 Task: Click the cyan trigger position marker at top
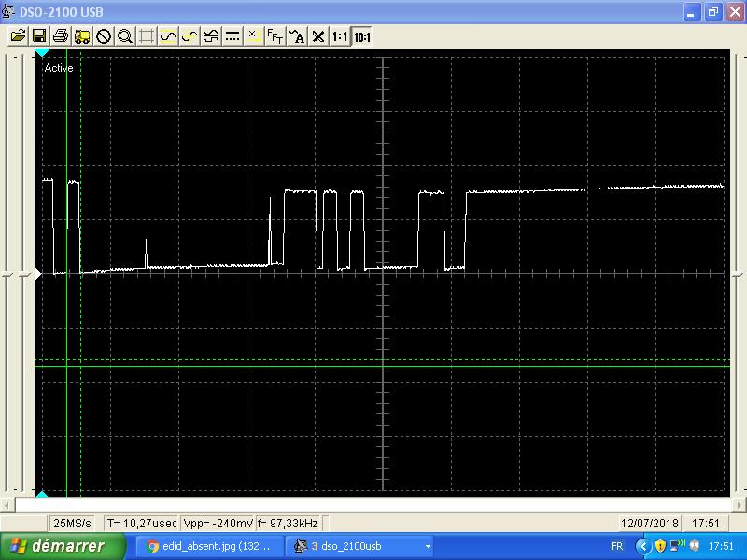pos(42,53)
